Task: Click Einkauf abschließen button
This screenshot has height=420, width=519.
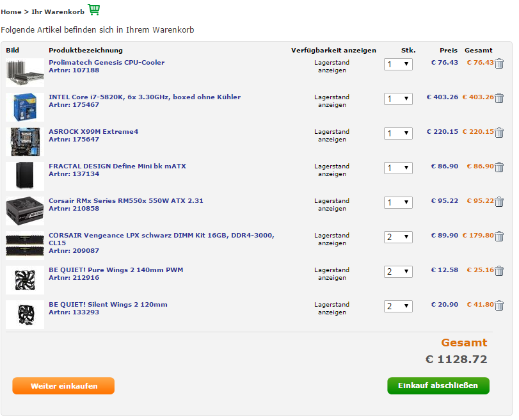Action: [438, 385]
